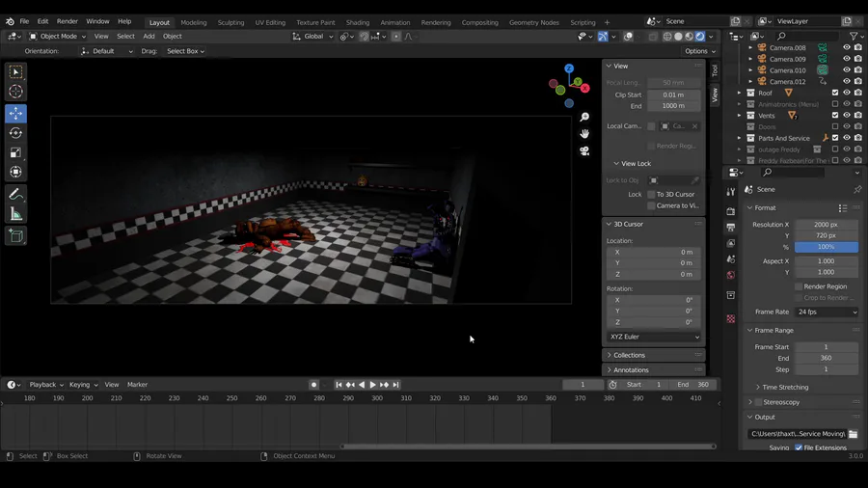The height and width of the screenshot is (488, 868).
Task: Switch to wireframe viewport shading
Action: [x=667, y=37]
